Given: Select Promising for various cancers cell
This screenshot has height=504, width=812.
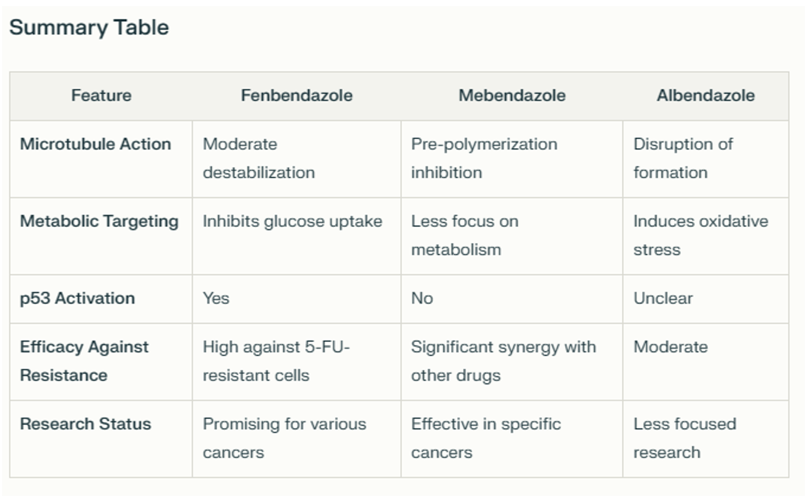Looking at the screenshot, I should pyautogui.click(x=284, y=438).
